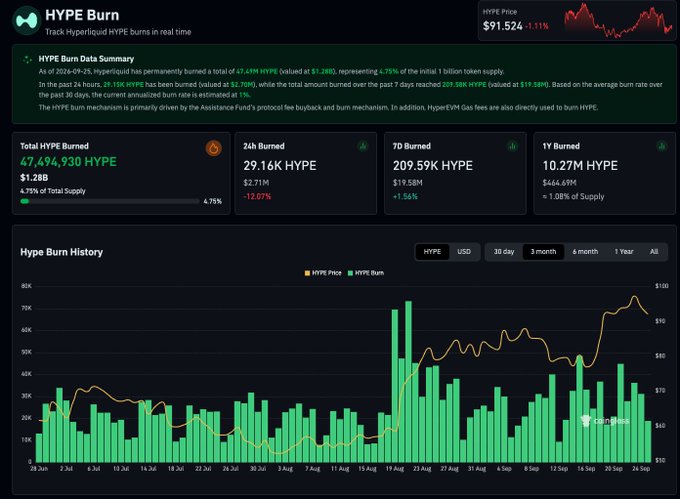Open the chart icon in 7D Burned card
Viewport: 680px width, 499px height.
click(x=513, y=147)
